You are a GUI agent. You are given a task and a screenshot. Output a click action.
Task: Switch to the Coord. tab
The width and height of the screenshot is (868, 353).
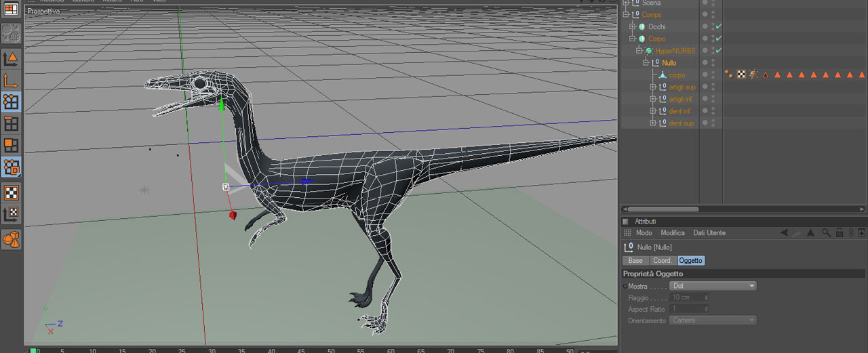point(663,260)
